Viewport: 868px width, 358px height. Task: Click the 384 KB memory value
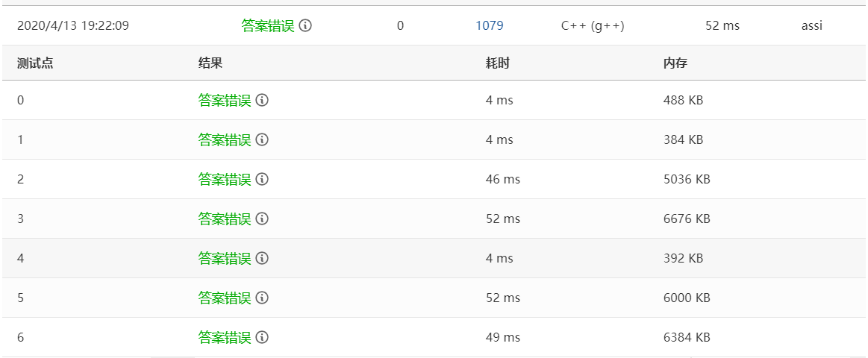point(683,140)
